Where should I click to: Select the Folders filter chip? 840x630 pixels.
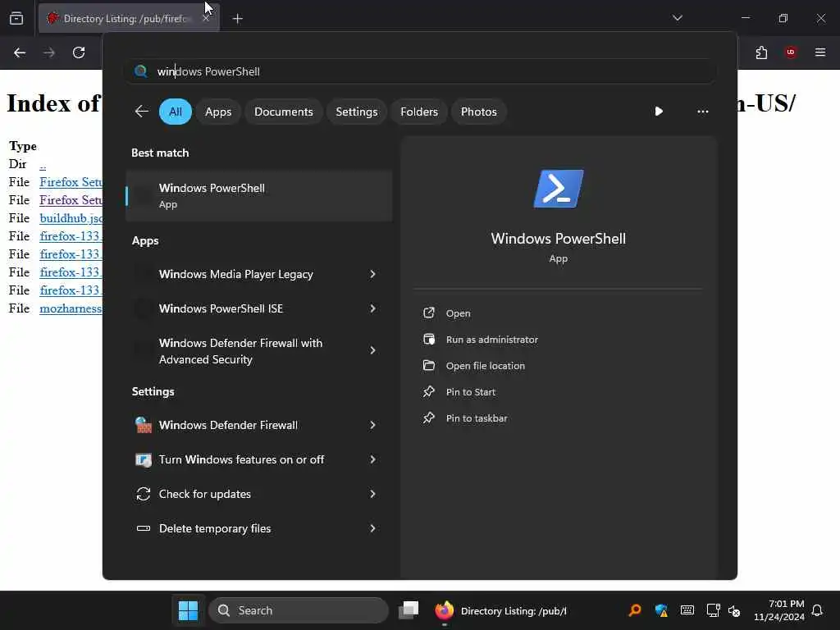pos(419,112)
